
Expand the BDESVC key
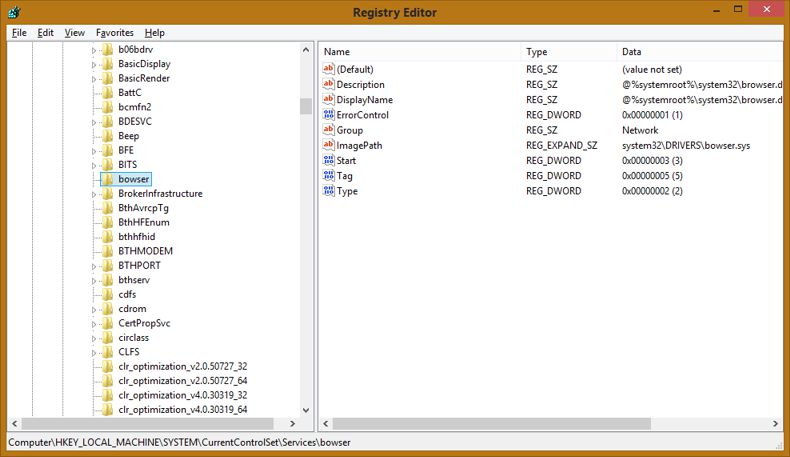coord(94,122)
